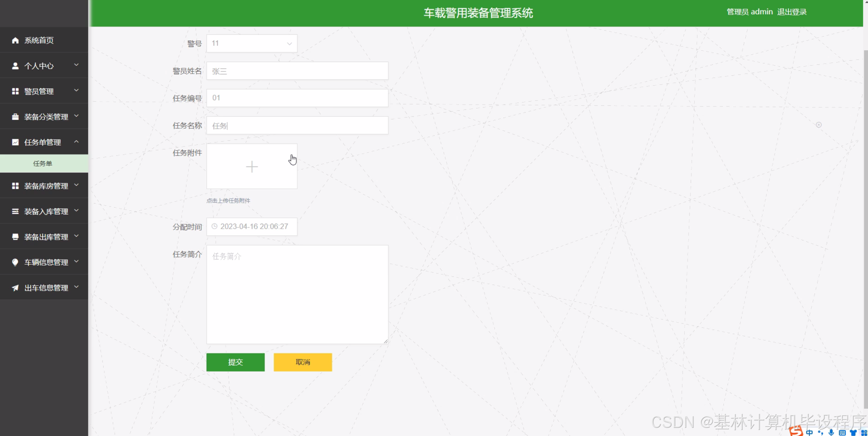The image size is (868, 436).
Task: Click the plus icon to upload 任务附件
Action: coord(252,167)
